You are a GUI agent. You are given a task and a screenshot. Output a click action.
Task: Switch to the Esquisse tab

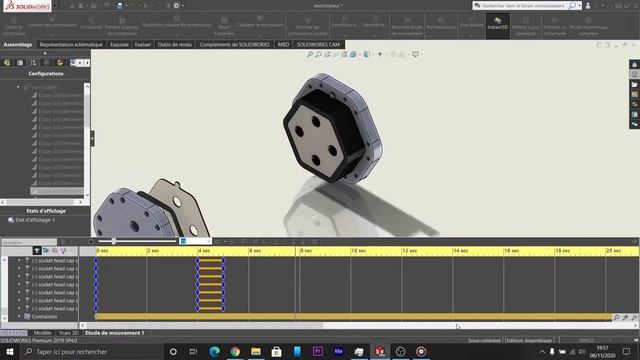(x=119, y=44)
